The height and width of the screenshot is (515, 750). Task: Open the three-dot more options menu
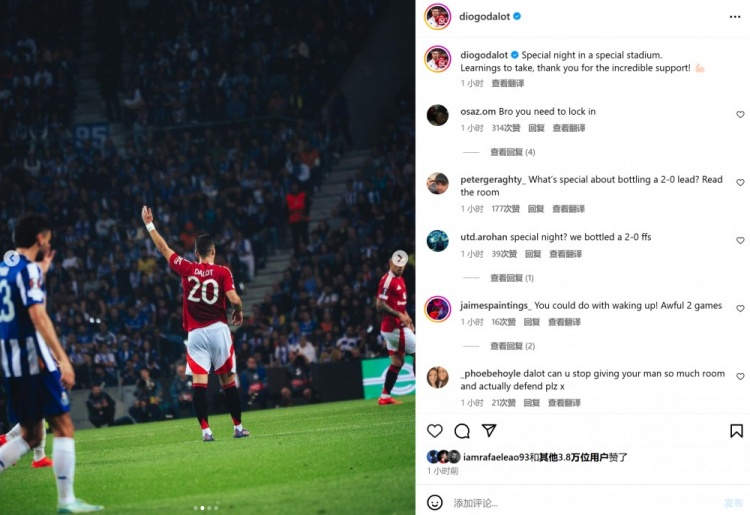tap(735, 17)
